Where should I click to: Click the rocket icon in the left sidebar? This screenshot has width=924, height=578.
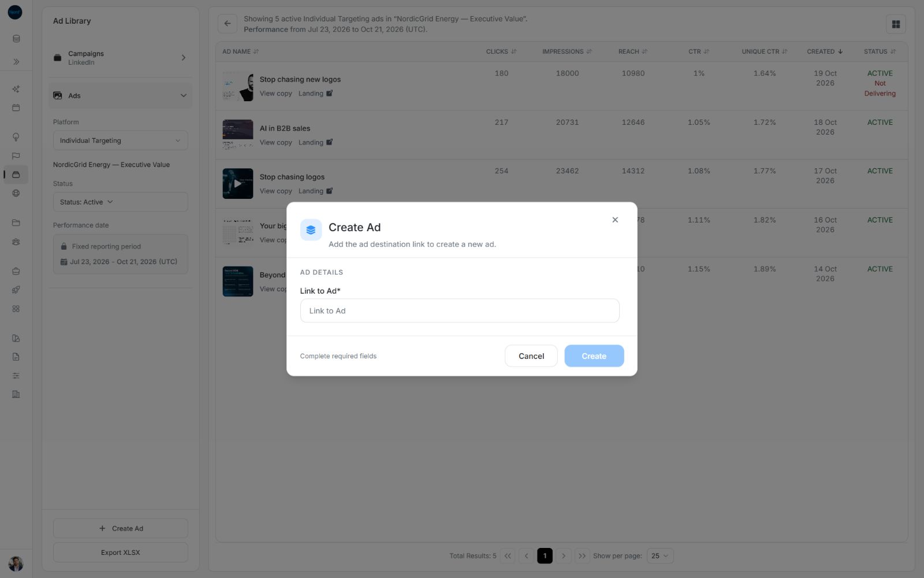(16, 290)
